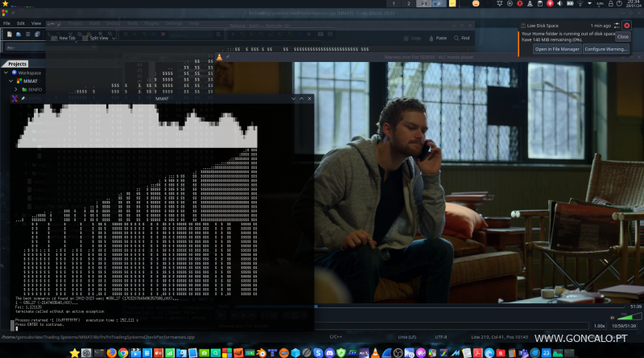This screenshot has height=358, width=644.
Task: Pin the MMAT terminal window
Action: pyautogui.click(x=23, y=98)
